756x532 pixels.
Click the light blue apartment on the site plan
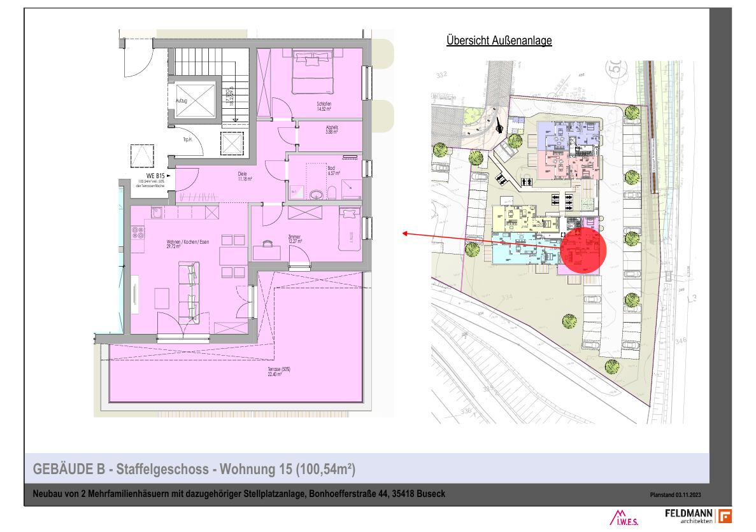point(525,249)
